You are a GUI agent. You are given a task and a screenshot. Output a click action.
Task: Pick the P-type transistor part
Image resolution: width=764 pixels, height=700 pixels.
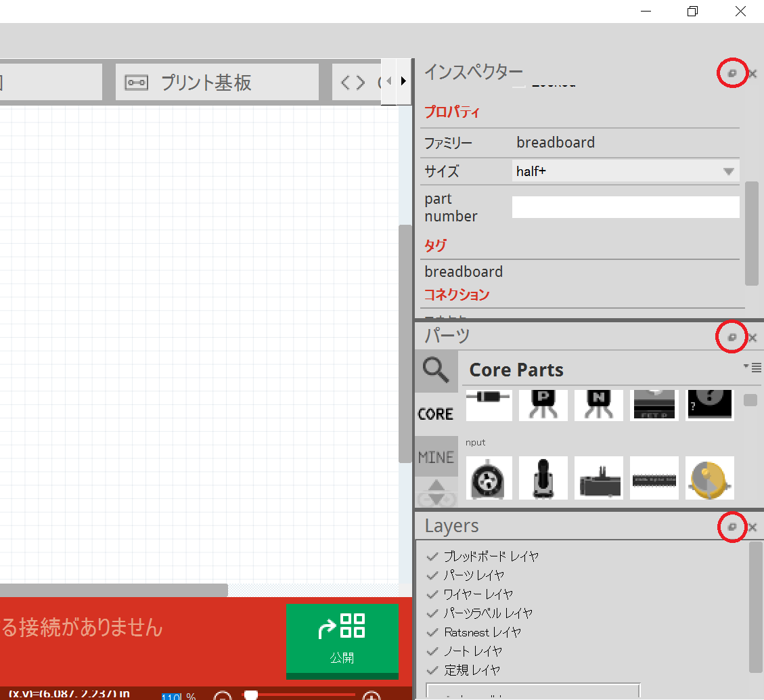click(543, 405)
